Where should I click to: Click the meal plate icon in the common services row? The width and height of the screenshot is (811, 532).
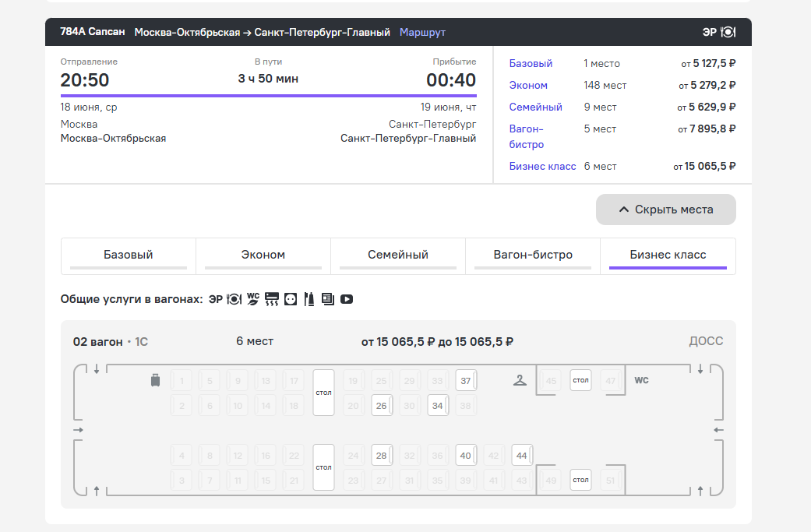234,299
